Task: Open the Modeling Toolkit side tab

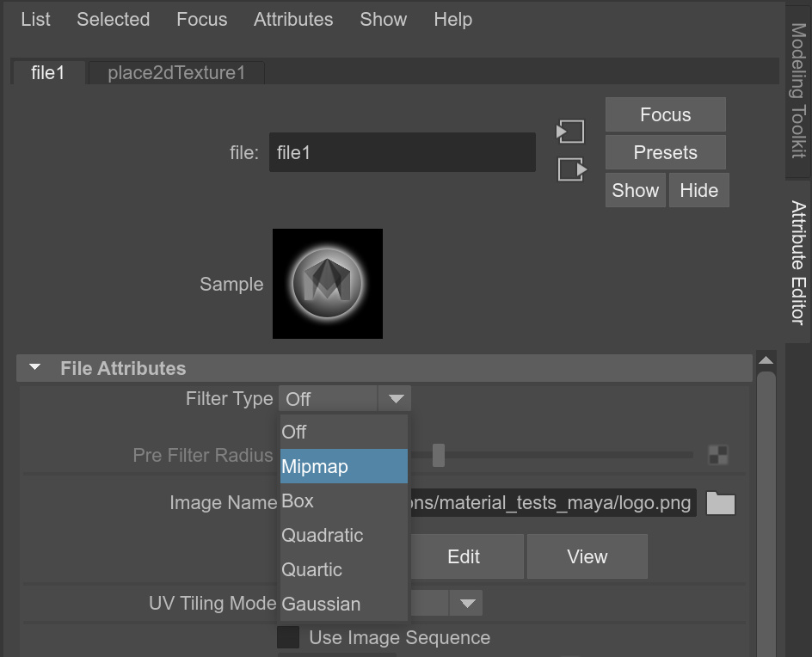Action: [x=798, y=90]
